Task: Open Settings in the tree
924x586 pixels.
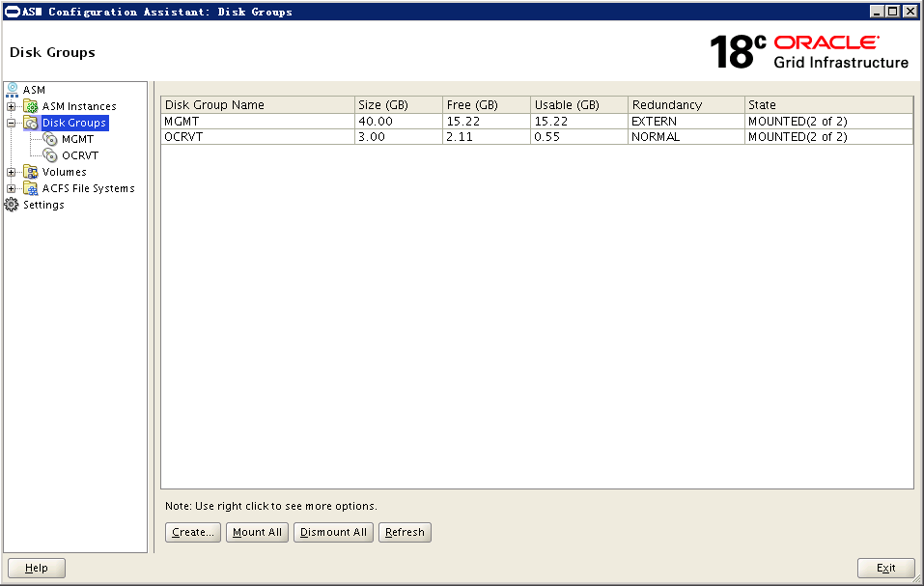Action: click(x=43, y=205)
